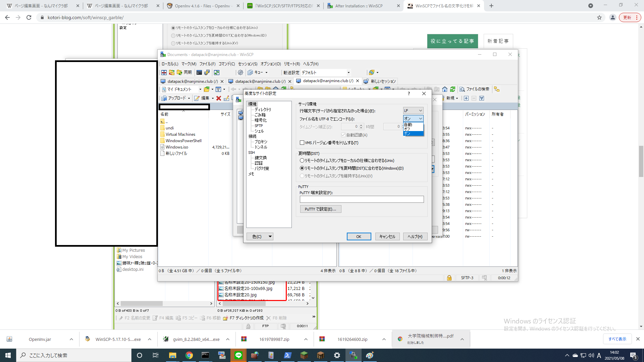Viewport: 644px width, 362px height.
Task: Open preferences via the gear icon
Action: [240, 72]
